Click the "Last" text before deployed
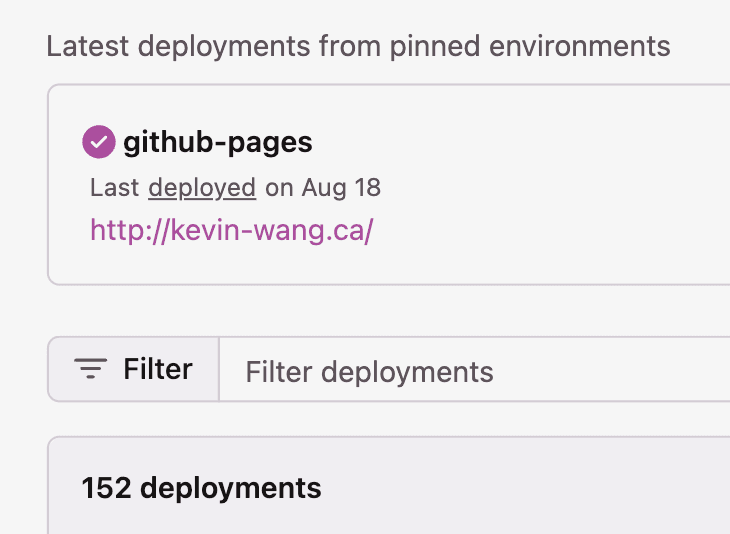 115,188
